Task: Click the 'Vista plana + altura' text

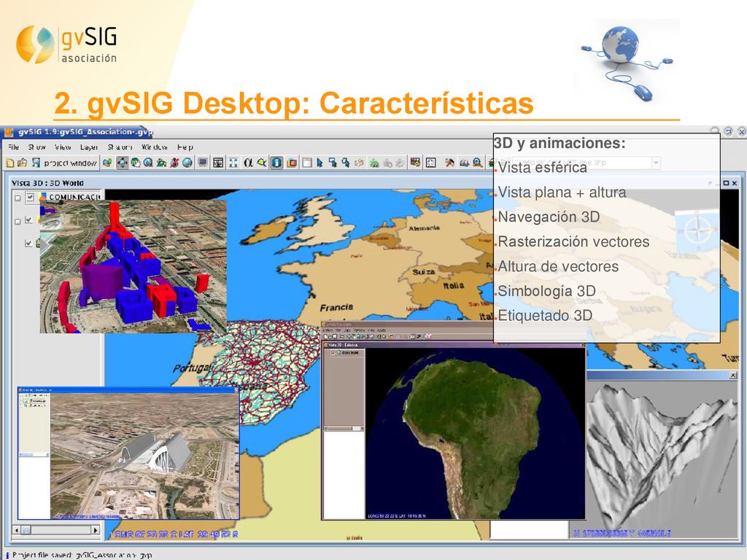Action: tap(562, 192)
